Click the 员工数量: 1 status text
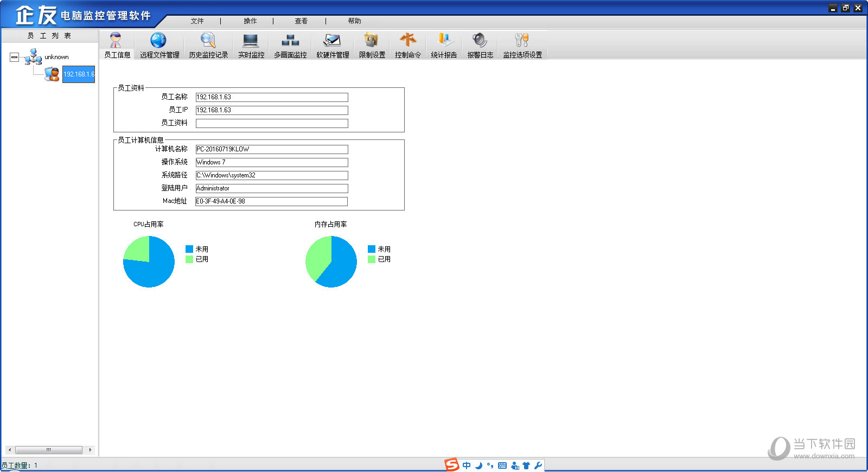The width and height of the screenshot is (868, 472). point(20,465)
